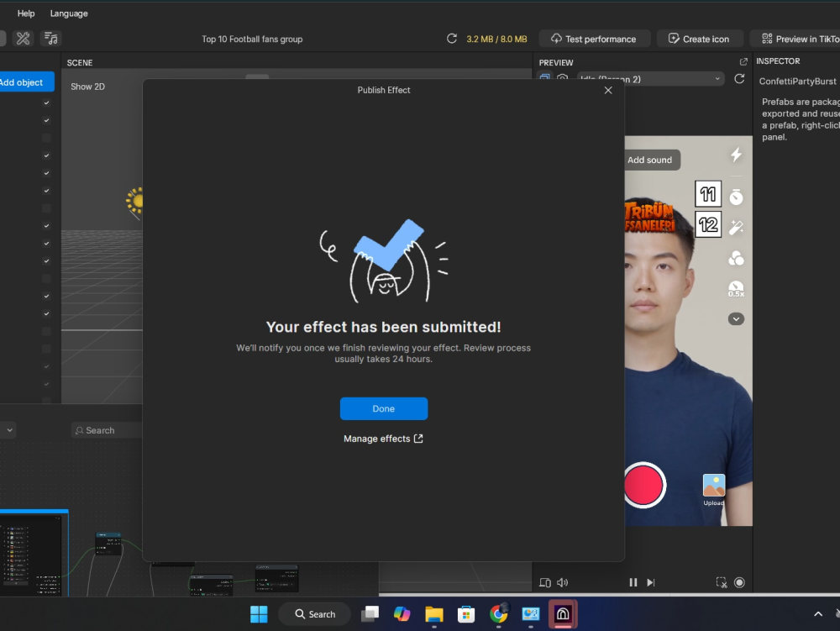The width and height of the screenshot is (840, 631).
Task: Tap the three-circle filters icon
Action: pos(736,258)
